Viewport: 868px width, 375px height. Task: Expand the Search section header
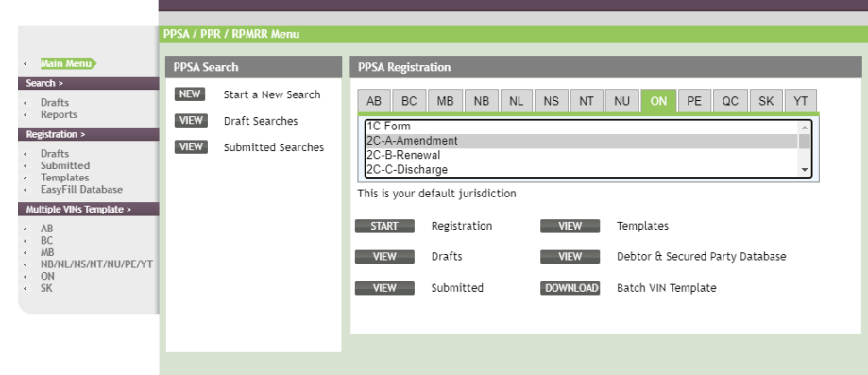coord(89,84)
